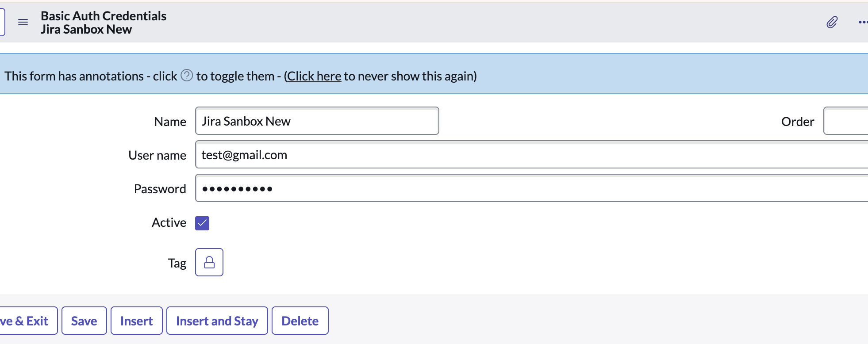Focus the Name input field
This screenshot has height=344, width=868.
pos(317,121)
